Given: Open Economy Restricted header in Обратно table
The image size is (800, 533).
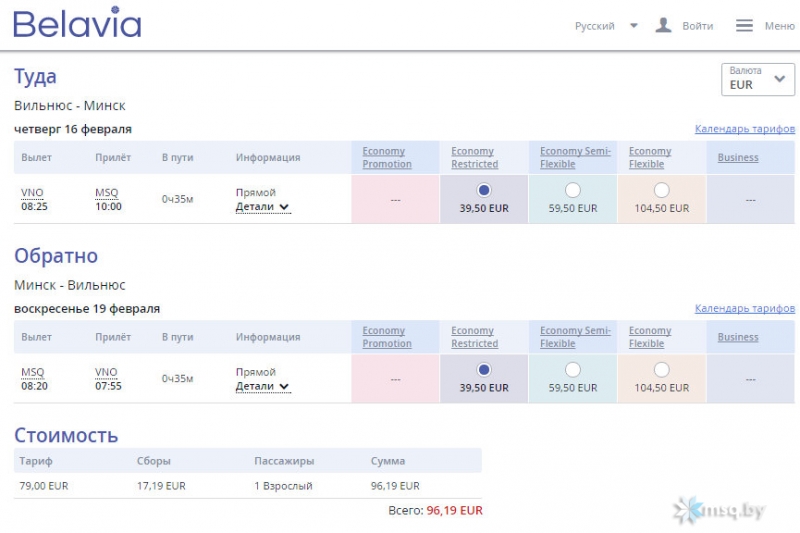Looking at the screenshot, I should (474, 337).
